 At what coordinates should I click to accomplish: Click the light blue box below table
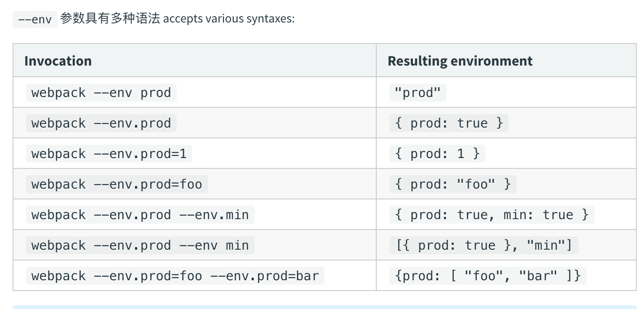point(324,307)
